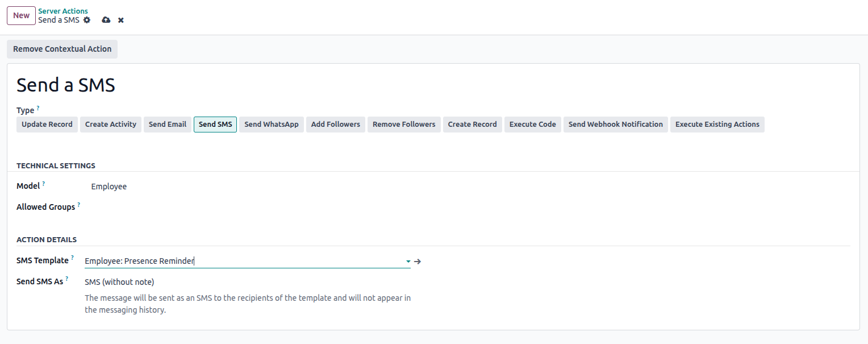Click help question mark next to Type

coord(38,107)
